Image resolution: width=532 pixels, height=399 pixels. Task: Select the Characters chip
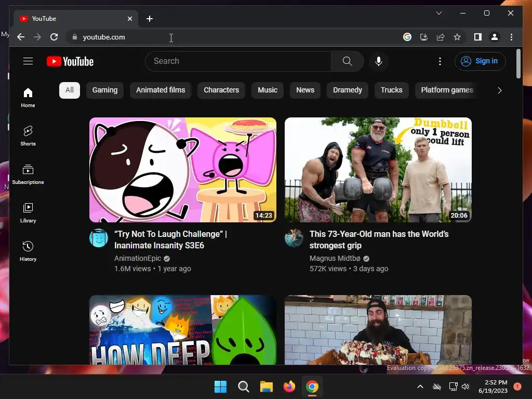tap(221, 90)
